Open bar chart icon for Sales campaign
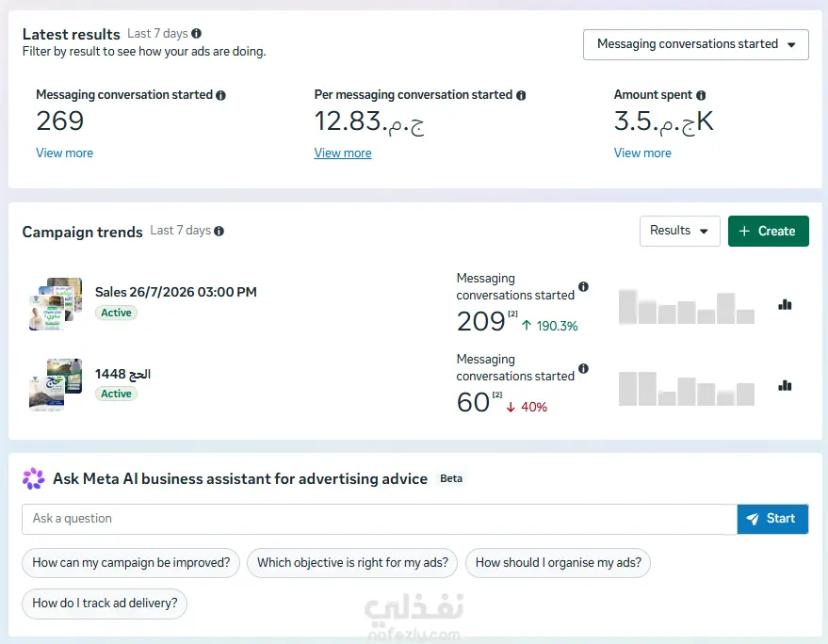Image resolution: width=828 pixels, height=644 pixels. click(x=785, y=304)
